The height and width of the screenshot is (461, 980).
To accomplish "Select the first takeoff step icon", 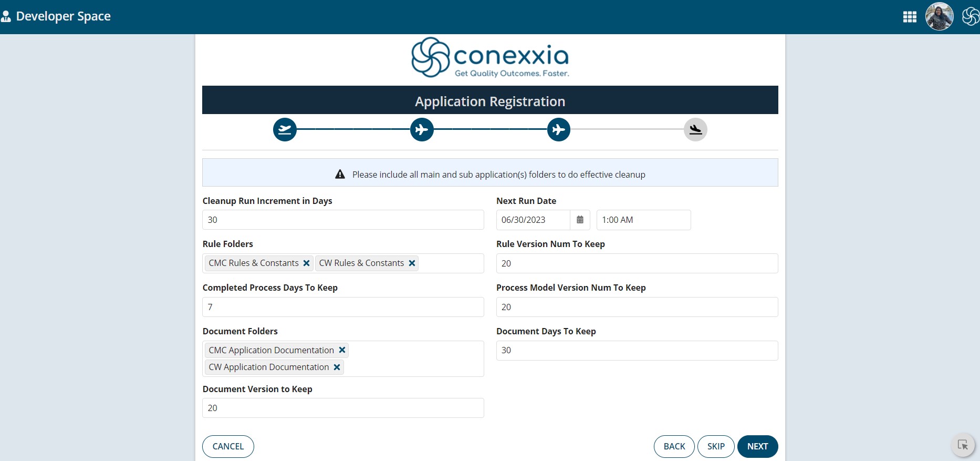I will point(285,129).
